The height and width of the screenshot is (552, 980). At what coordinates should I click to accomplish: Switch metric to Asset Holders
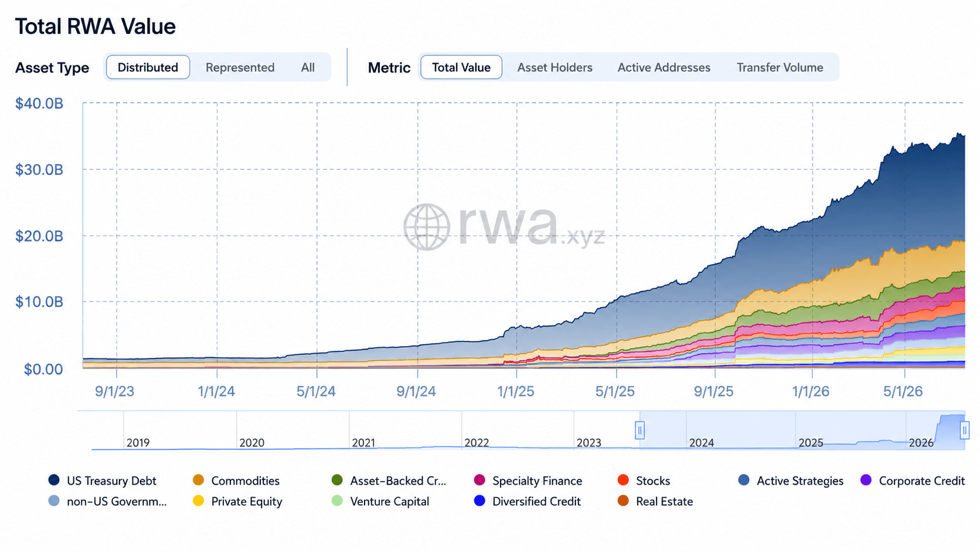coord(554,67)
